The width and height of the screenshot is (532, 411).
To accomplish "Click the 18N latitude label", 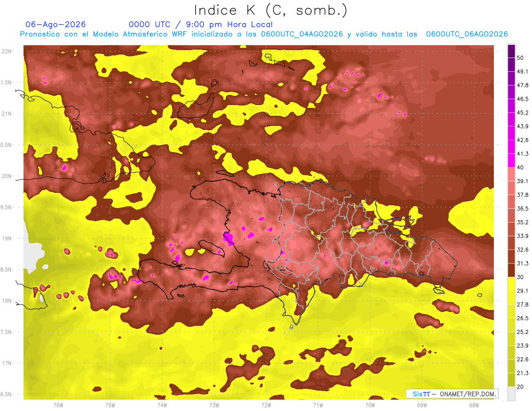I will click(7, 301).
